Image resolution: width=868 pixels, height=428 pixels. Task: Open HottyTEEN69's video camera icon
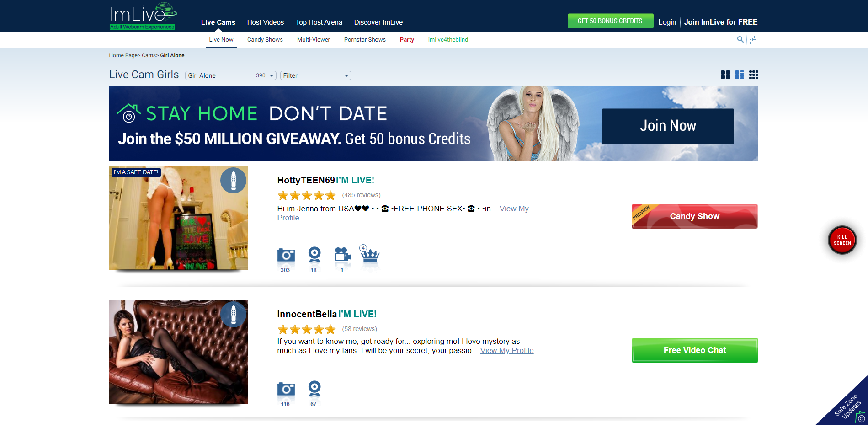[342, 255]
